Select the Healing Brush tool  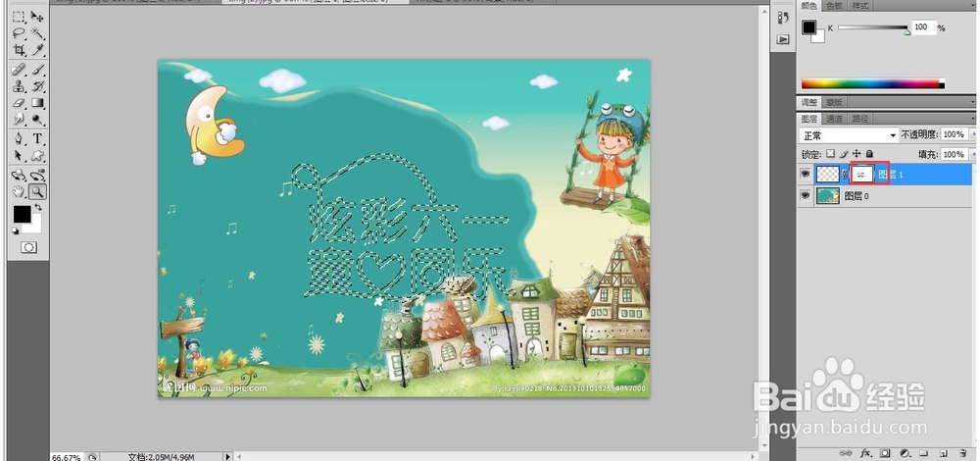(x=20, y=69)
